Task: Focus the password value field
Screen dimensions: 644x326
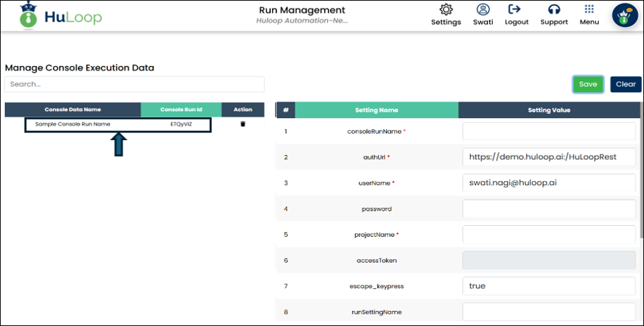Action: (x=548, y=209)
